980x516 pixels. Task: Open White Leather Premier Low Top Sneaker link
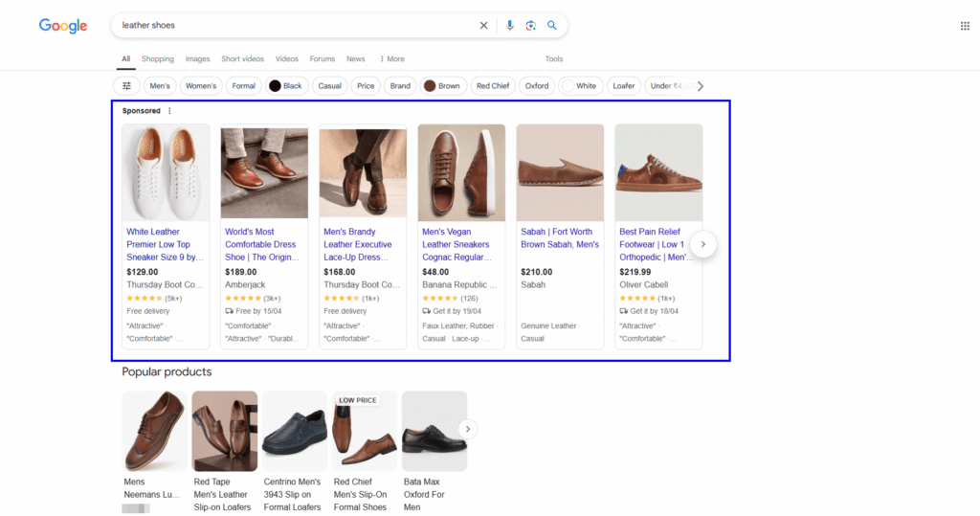165,244
